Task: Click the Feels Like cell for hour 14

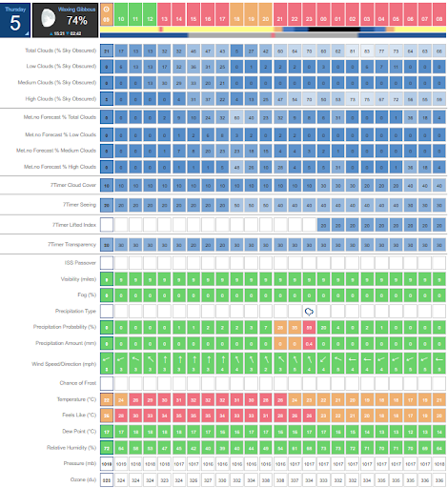Action: (x=179, y=416)
